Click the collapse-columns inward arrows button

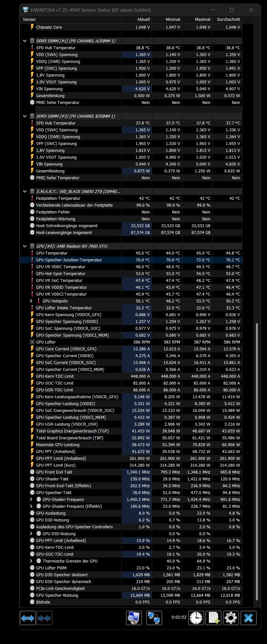[x=45, y=618]
